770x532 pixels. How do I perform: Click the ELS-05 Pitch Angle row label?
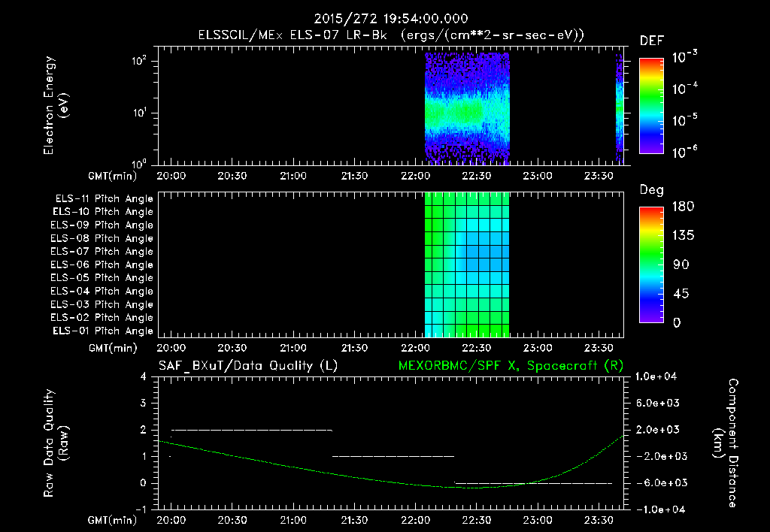pyautogui.click(x=102, y=278)
